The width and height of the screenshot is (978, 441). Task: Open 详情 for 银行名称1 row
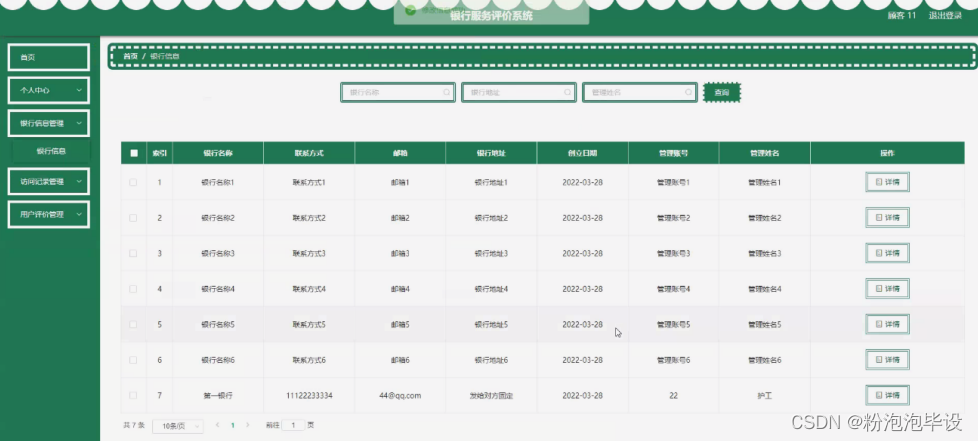point(888,182)
